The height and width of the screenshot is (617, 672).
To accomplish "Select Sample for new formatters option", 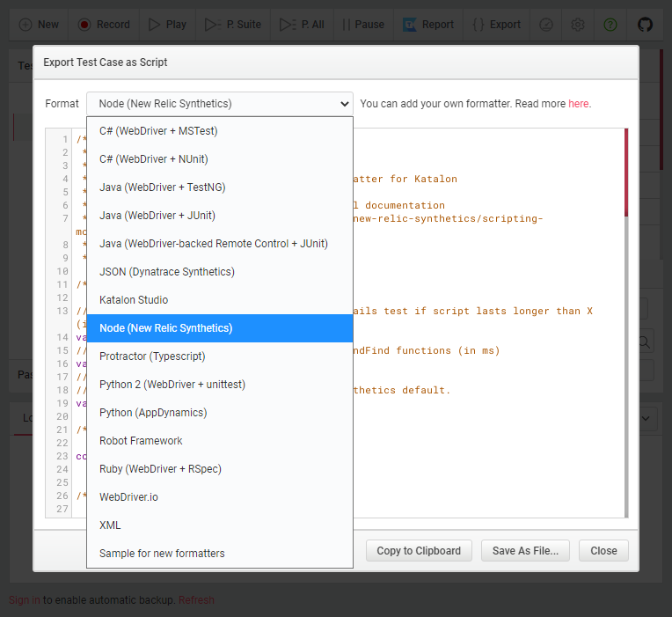I will (x=220, y=553).
